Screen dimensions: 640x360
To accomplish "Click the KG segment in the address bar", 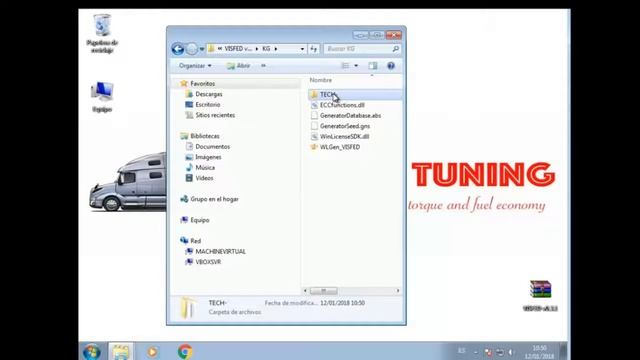I will 266,49.
